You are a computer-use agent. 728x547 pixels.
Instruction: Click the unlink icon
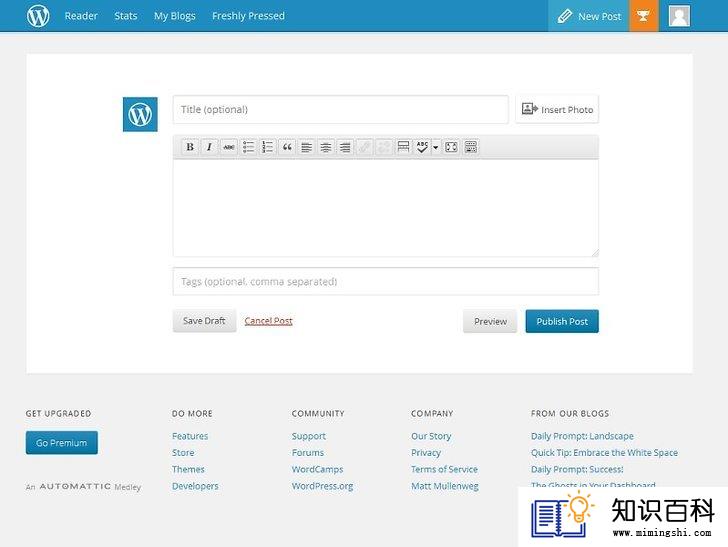(x=384, y=147)
